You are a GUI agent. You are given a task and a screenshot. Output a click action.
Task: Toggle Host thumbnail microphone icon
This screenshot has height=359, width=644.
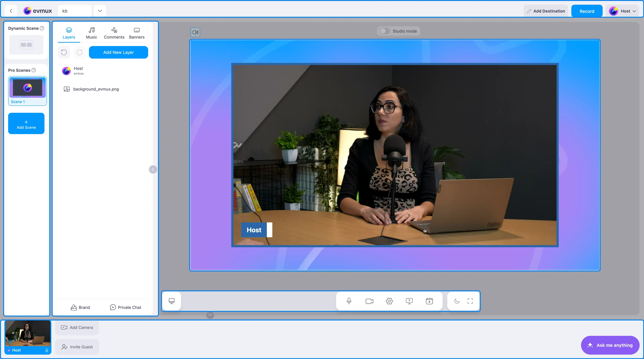[x=47, y=350]
